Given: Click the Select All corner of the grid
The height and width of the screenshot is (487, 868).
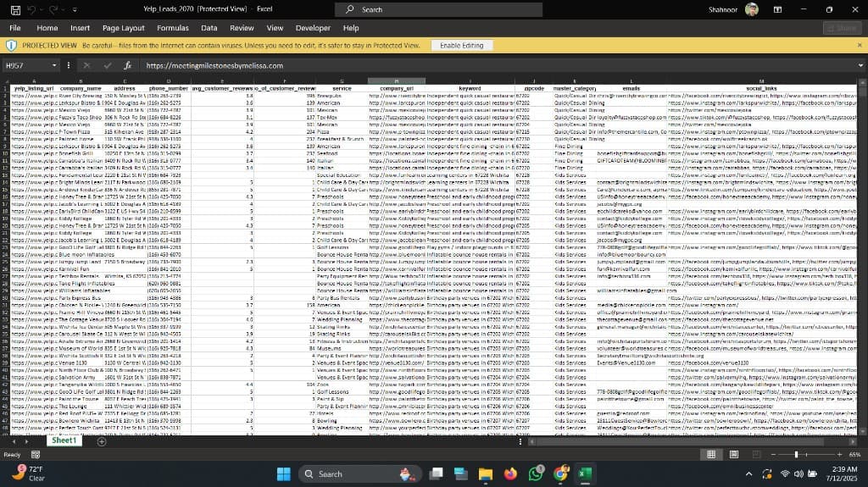Looking at the screenshot, I should [x=6, y=81].
